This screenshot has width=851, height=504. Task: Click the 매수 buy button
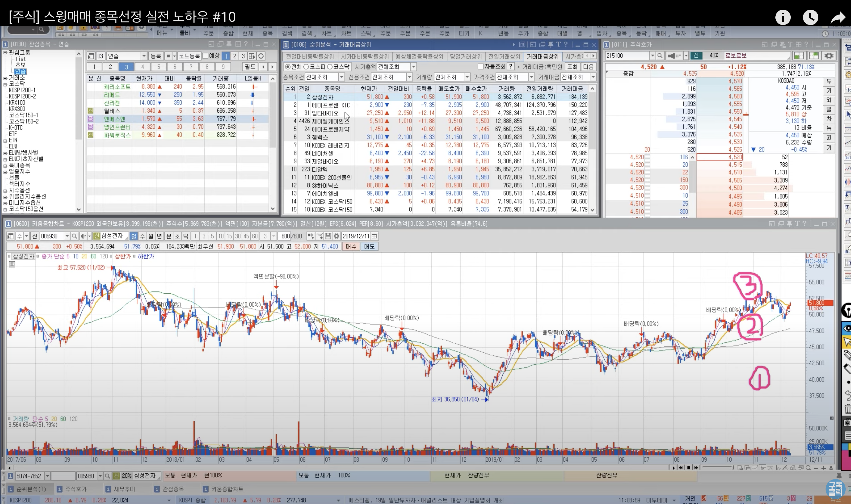coord(351,247)
